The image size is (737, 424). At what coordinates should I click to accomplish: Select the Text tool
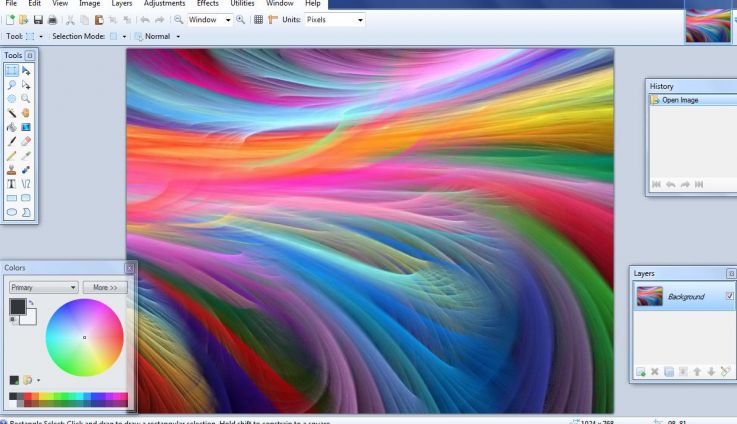coord(12,184)
